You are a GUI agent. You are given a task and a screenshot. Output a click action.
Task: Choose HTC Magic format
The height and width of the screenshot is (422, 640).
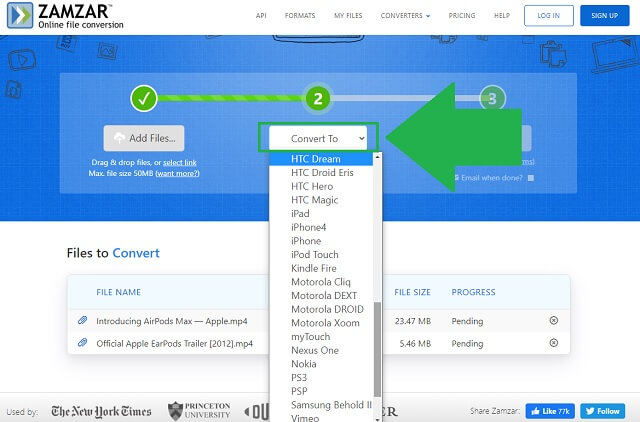[x=321, y=200]
